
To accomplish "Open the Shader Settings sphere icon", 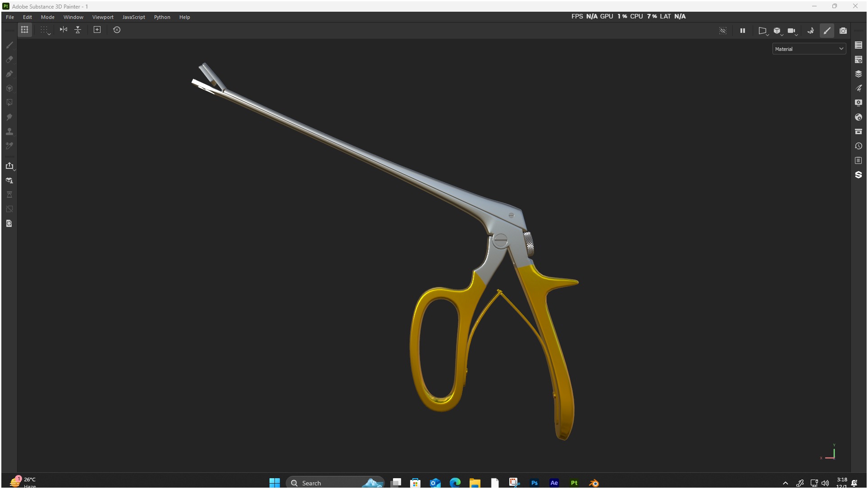I will click(859, 117).
